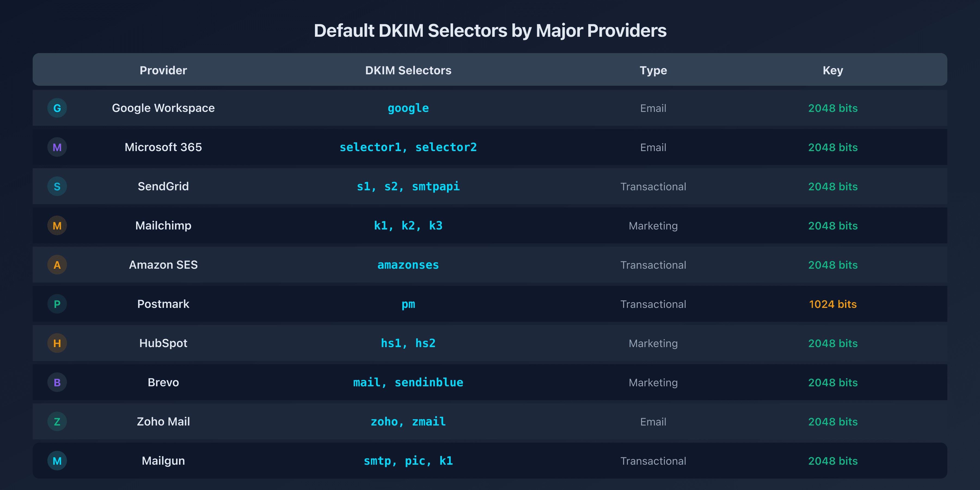Select the Transactional label on SendGrid row
Image resolution: width=980 pixels, height=490 pixels.
[x=653, y=186]
